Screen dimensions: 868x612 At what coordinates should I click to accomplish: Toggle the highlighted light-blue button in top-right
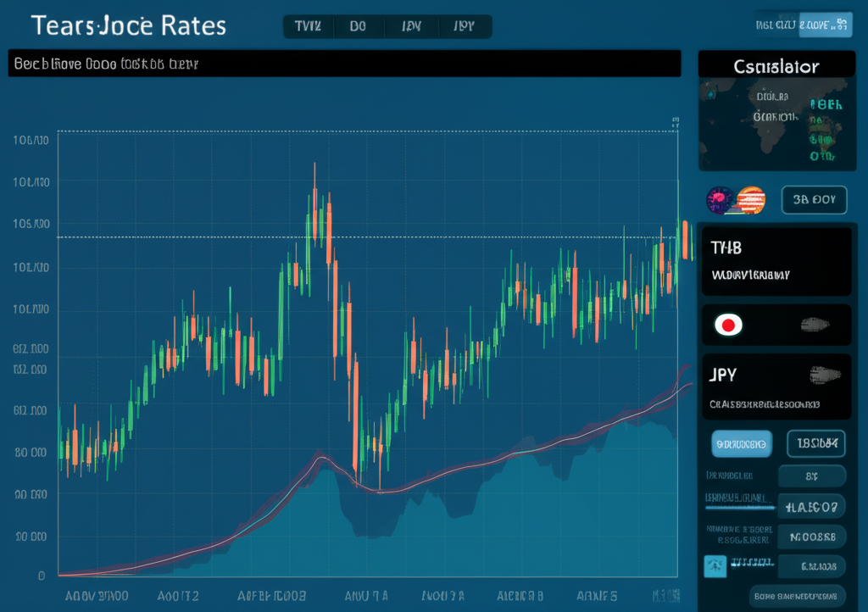[x=825, y=25]
